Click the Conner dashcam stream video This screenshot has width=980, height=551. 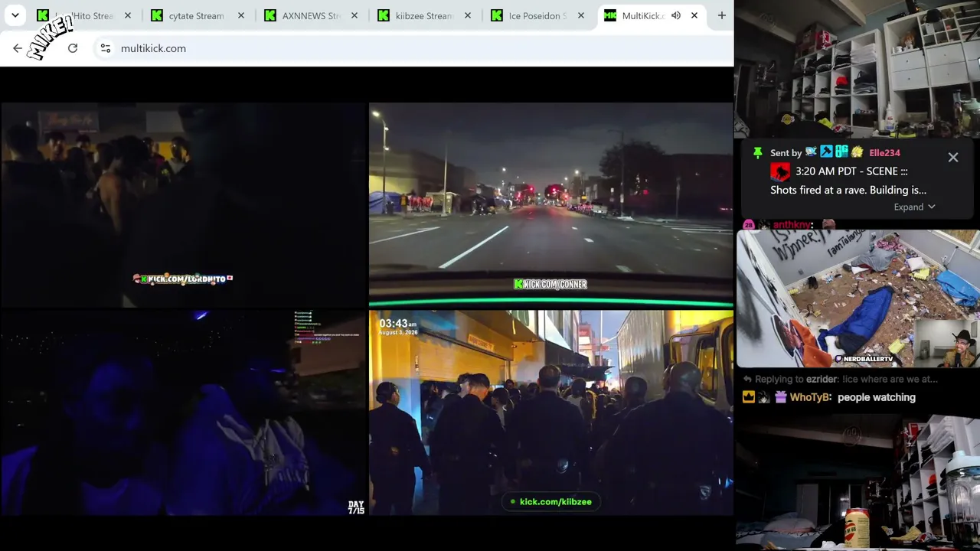coord(551,205)
